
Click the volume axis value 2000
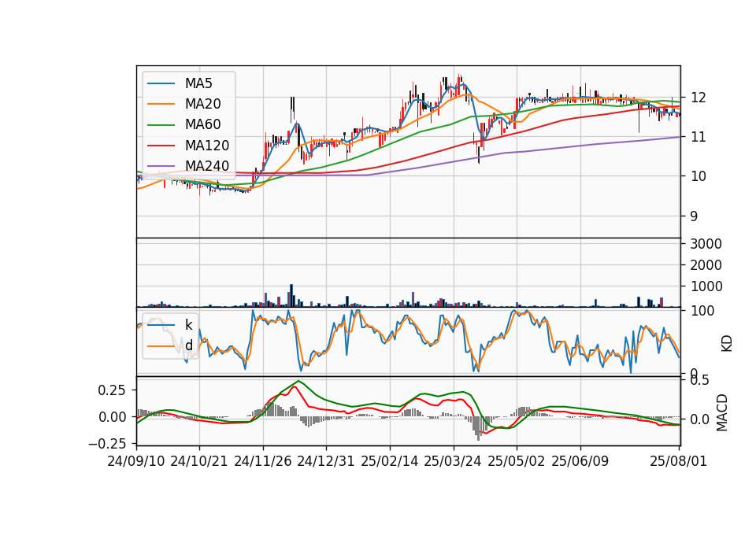coord(706,265)
